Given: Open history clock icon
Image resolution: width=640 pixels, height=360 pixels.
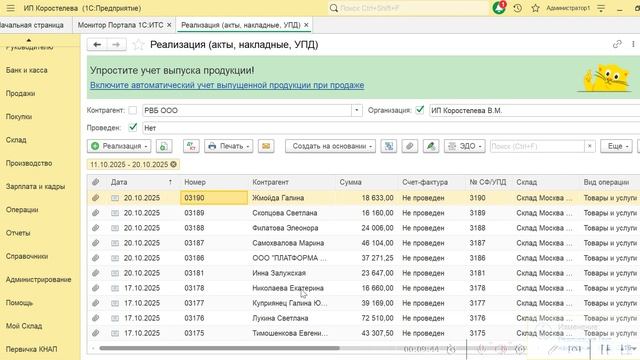Looking at the screenshot, I should (x=518, y=8).
